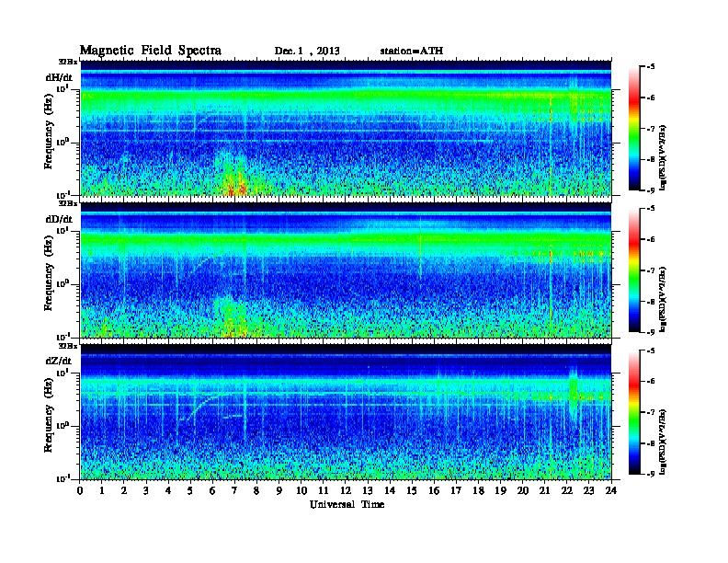Click hour label "3" on the time axis
Screen dimensions: 728x563
(x=146, y=490)
